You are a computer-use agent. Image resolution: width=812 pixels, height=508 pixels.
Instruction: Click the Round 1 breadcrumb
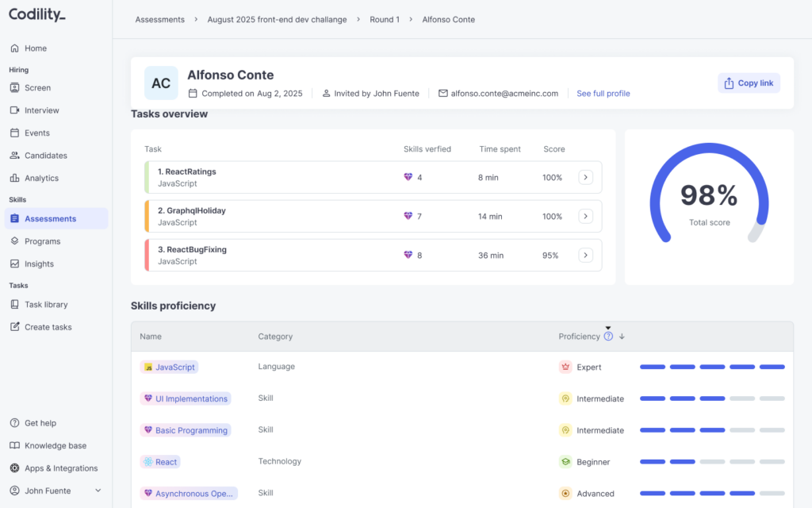pyautogui.click(x=385, y=19)
